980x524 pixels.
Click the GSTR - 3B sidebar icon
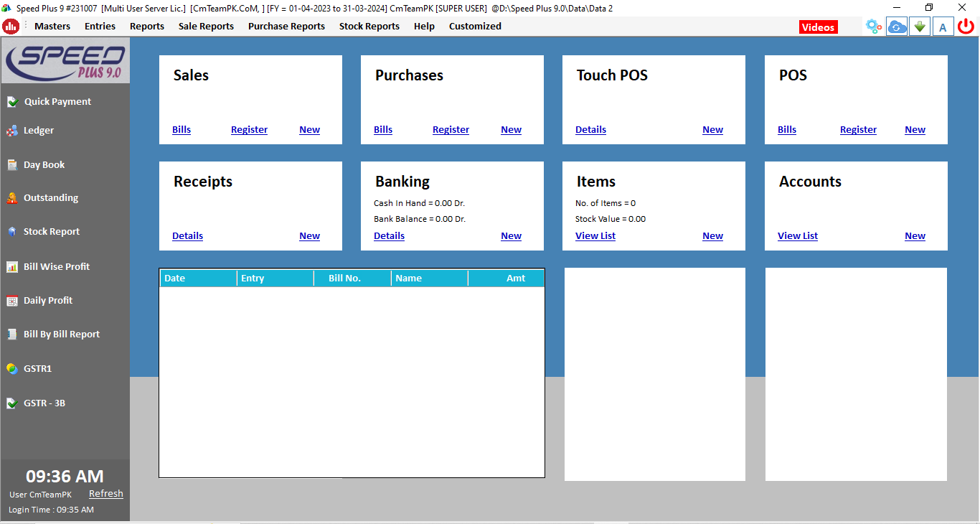coord(12,403)
